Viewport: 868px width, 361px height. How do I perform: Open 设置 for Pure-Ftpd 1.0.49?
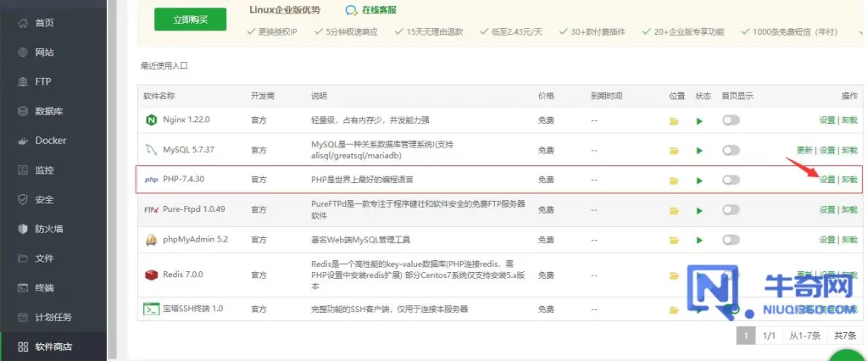click(827, 209)
